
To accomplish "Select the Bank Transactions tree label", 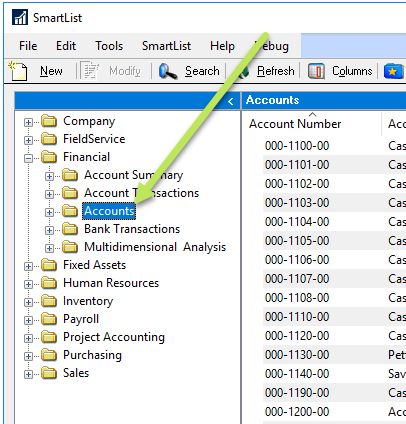I will point(132,229).
